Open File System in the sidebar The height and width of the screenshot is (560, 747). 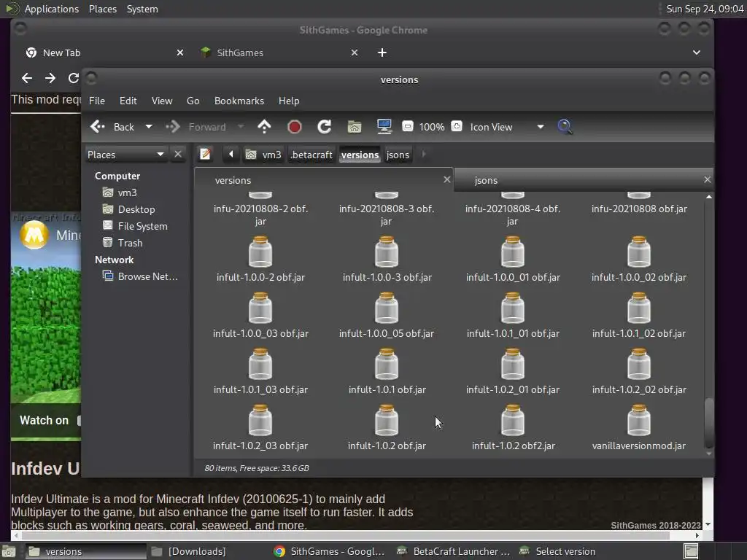point(142,226)
